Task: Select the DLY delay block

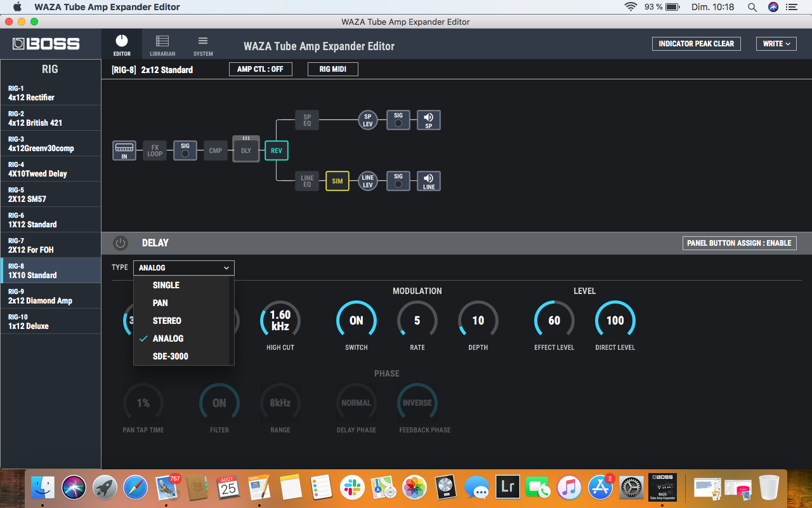Action: (x=246, y=150)
